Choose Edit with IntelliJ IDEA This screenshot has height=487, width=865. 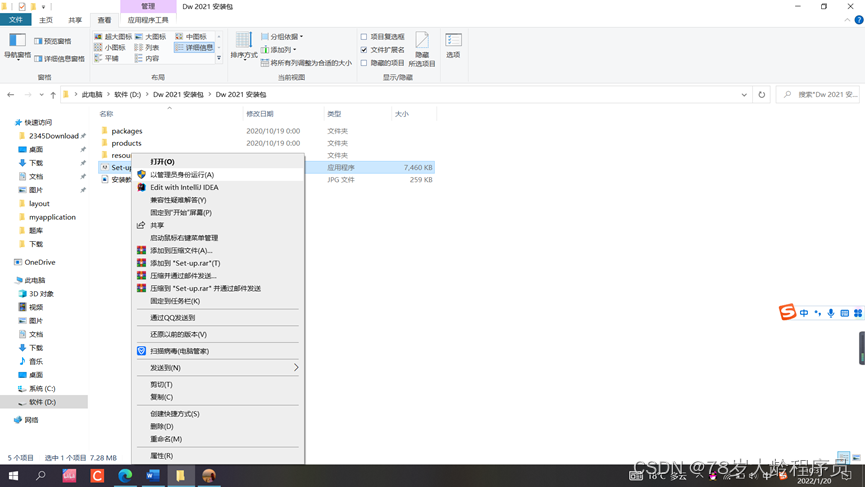coord(218,187)
